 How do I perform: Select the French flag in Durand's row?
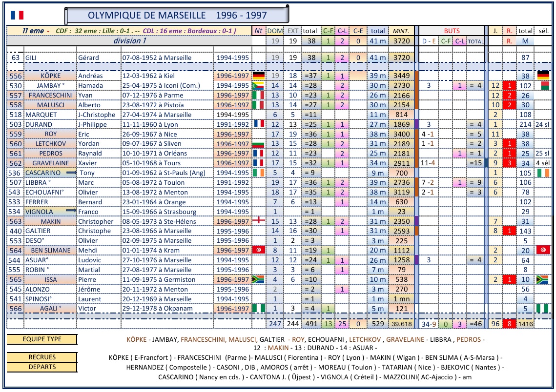(x=258, y=124)
